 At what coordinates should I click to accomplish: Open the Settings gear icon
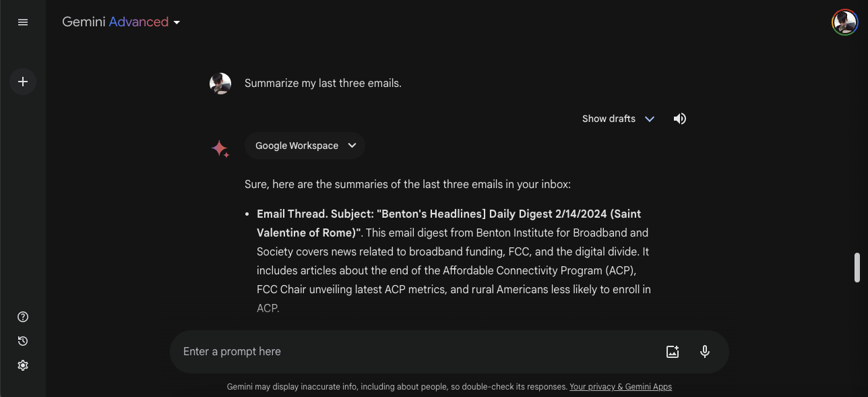pos(23,365)
